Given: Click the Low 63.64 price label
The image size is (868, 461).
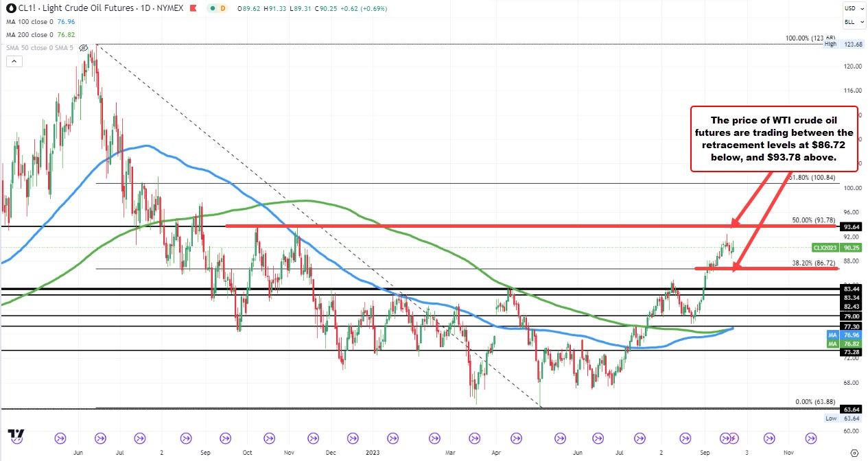Looking at the screenshot, I should point(843,417).
